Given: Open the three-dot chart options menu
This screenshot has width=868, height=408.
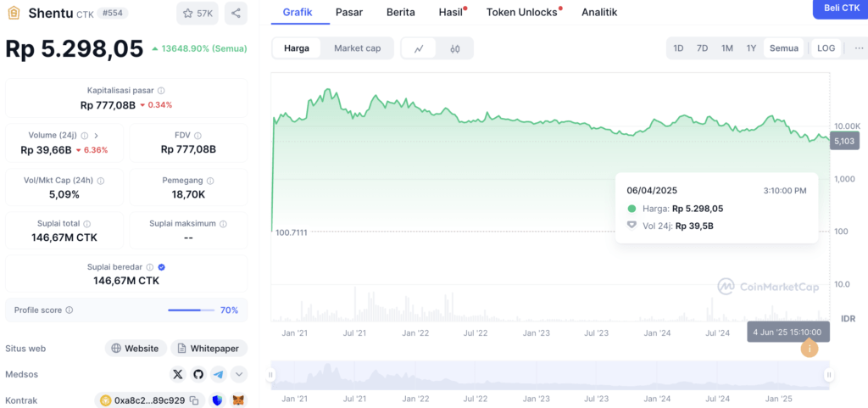Looking at the screenshot, I should pyautogui.click(x=859, y=48).
